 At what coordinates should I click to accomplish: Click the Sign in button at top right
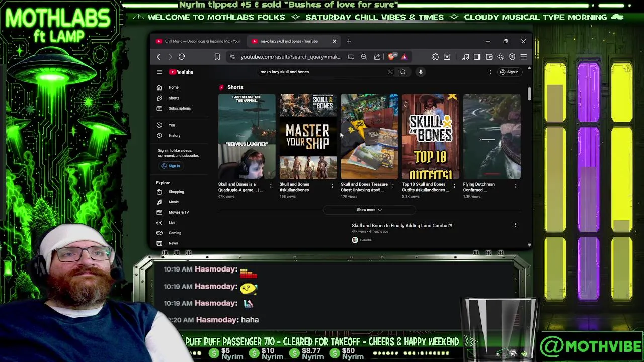click(x=509, y=72)
